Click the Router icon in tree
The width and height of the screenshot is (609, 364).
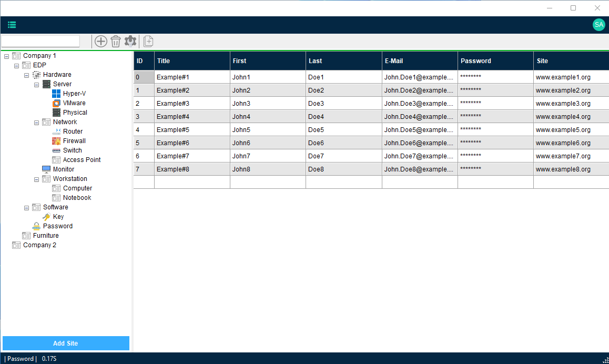[56, 132]
